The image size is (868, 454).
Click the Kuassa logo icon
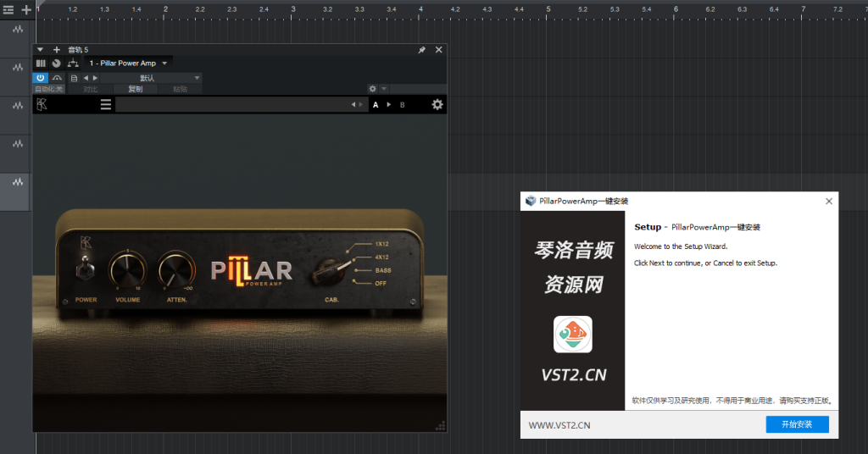[x=42, y=104]
